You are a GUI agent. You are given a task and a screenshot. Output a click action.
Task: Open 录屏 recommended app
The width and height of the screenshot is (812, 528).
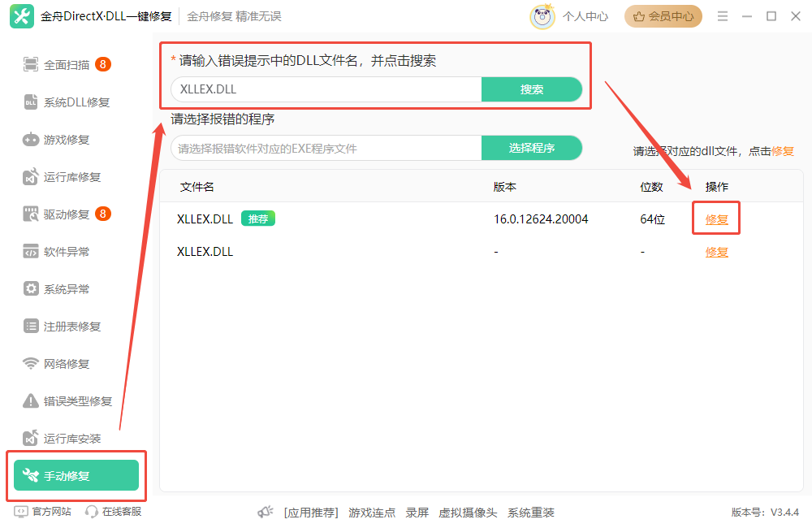[417, 513]
